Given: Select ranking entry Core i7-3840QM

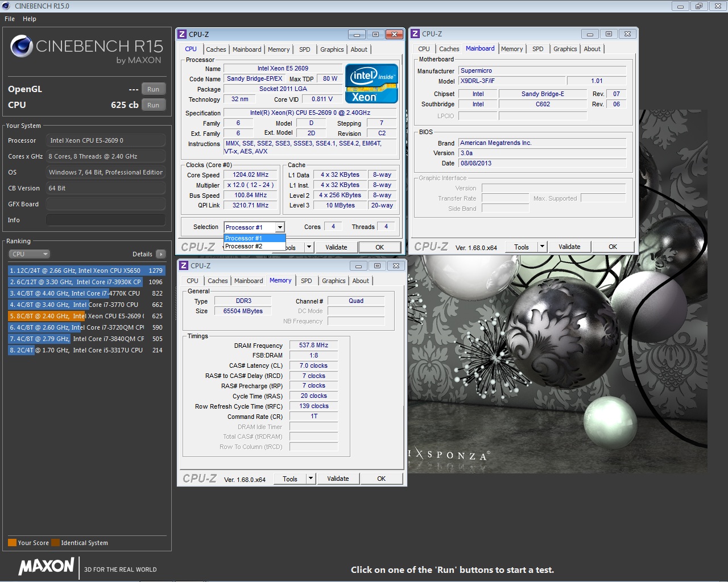Looking at the screenshot, I should (86, 339).
